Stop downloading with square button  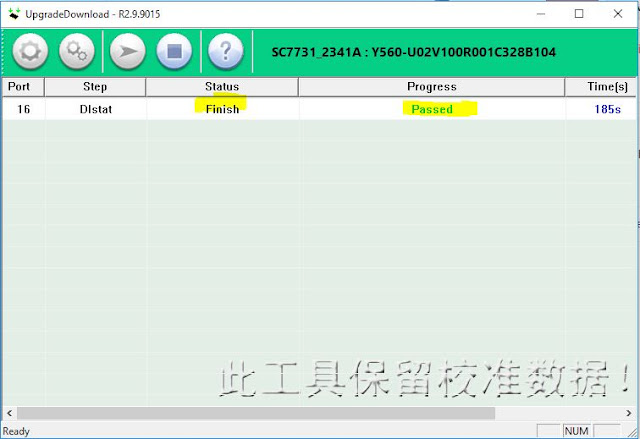coord(174,51)
